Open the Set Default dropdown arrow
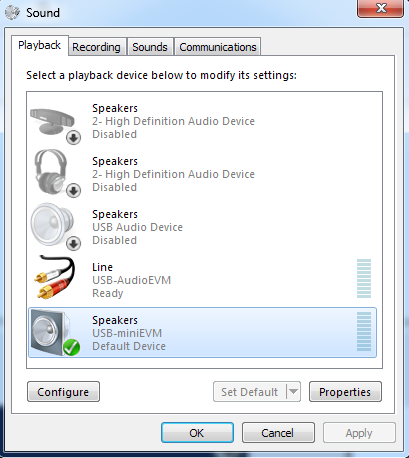 293,391
